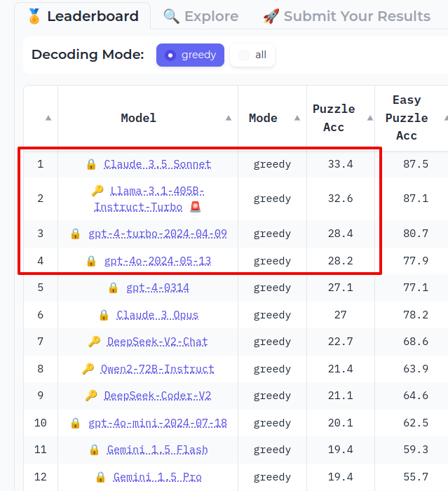Open the gpt-4o-2024-05-13 link

click(x=158, y=261)
